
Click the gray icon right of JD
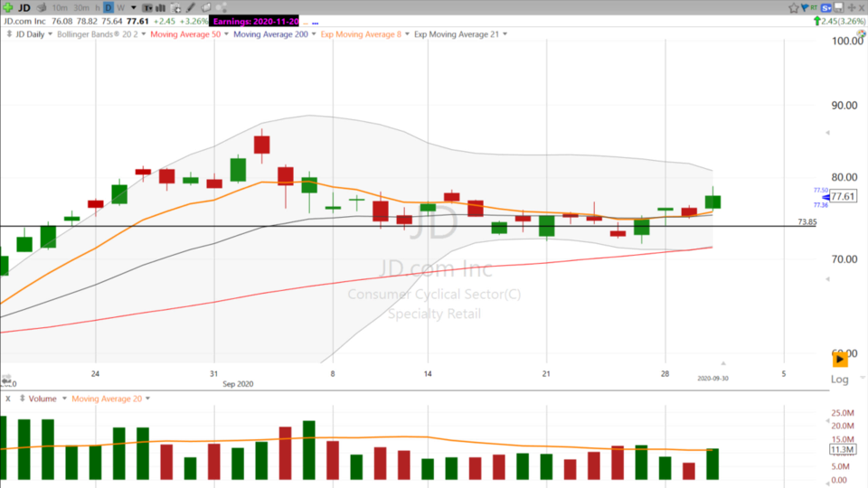(x=42, y=8)
